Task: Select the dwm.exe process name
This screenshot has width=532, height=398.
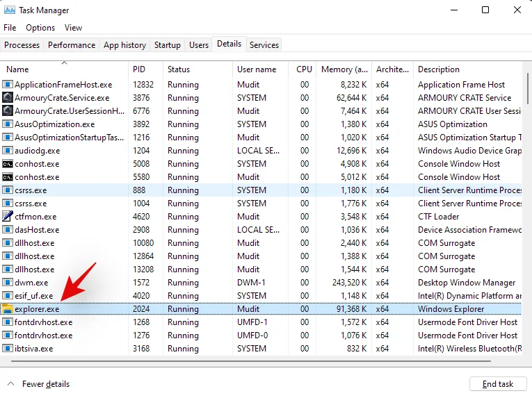Action: coord(31,283)
